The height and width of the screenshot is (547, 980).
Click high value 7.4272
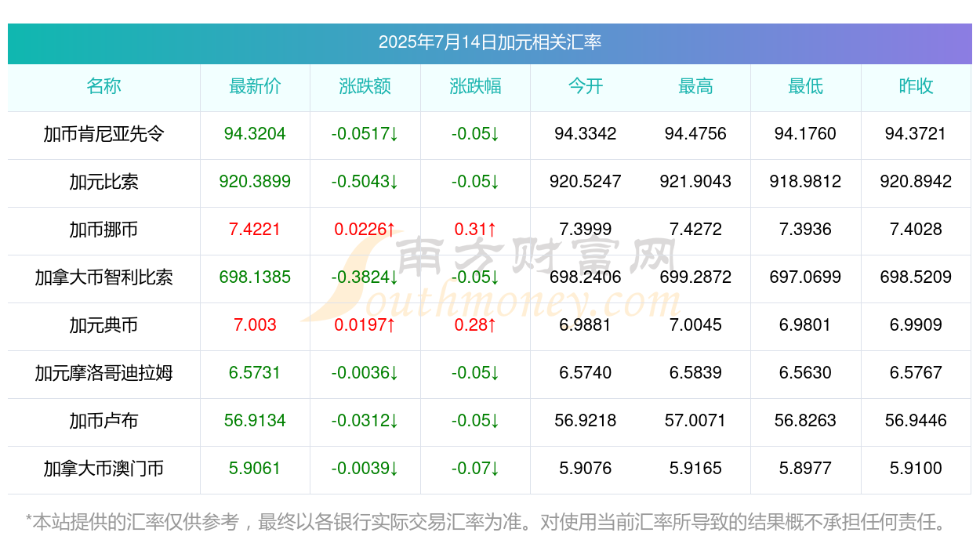[695, 230]
